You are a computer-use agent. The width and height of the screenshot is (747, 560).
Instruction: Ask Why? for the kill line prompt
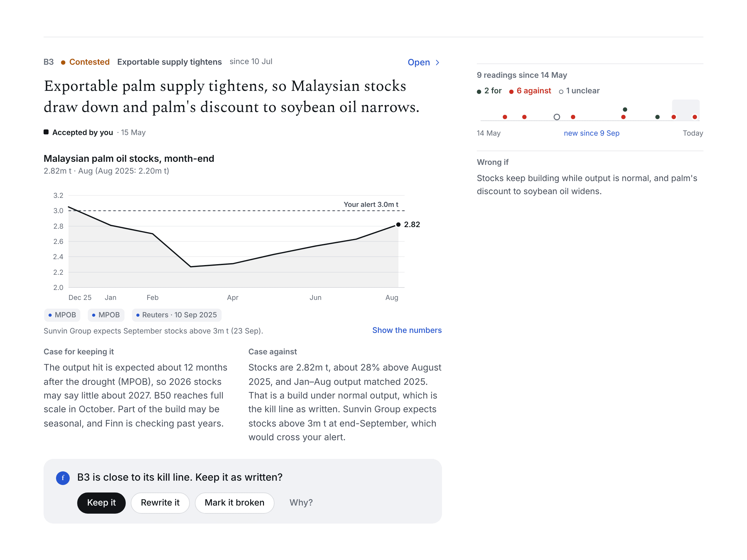(301, 503)
